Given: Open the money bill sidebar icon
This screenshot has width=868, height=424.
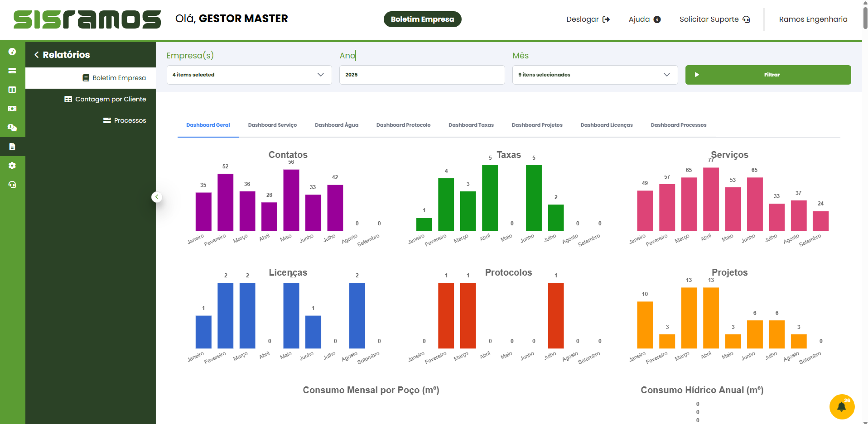Looking at the screenshot, I should (x=12, y=109).
